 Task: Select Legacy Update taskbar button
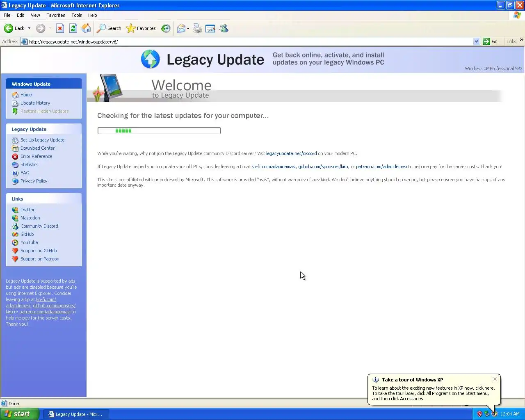click(x=77, y=414)
